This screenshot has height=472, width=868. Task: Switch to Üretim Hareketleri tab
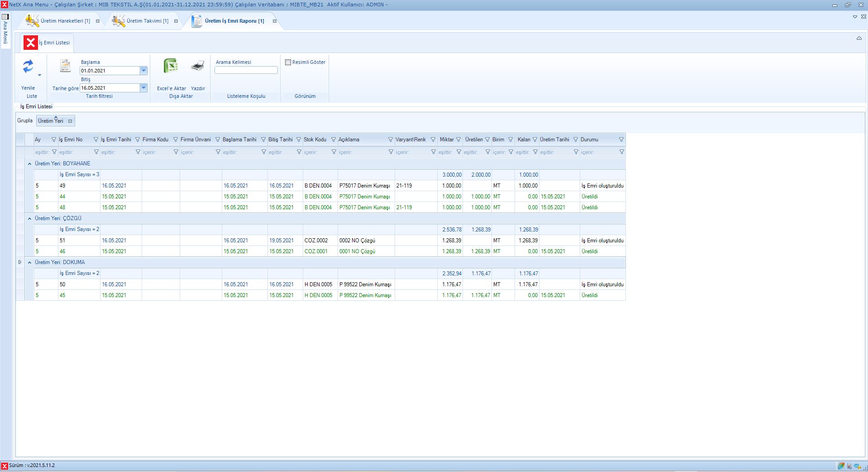[x=65, y=21]
